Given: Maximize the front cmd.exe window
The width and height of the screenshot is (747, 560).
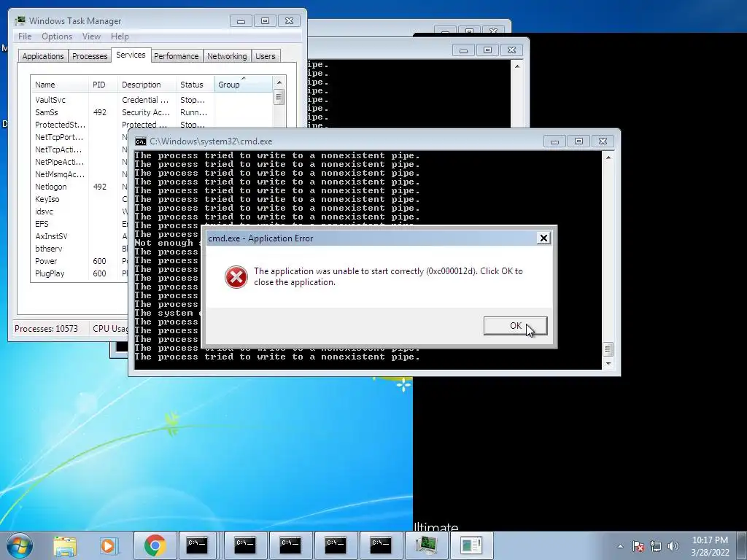Looking at the screenshot, I should pyautogui.click(x=578, y=141).
